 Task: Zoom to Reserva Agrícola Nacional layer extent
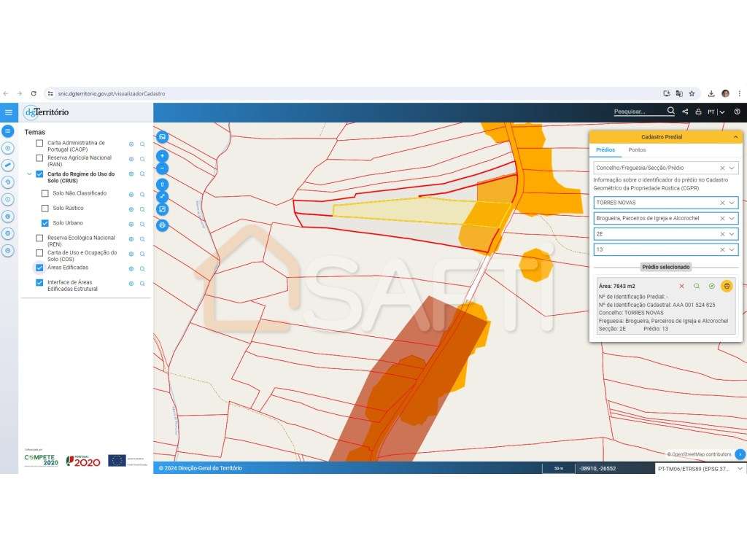pos(142,159)
